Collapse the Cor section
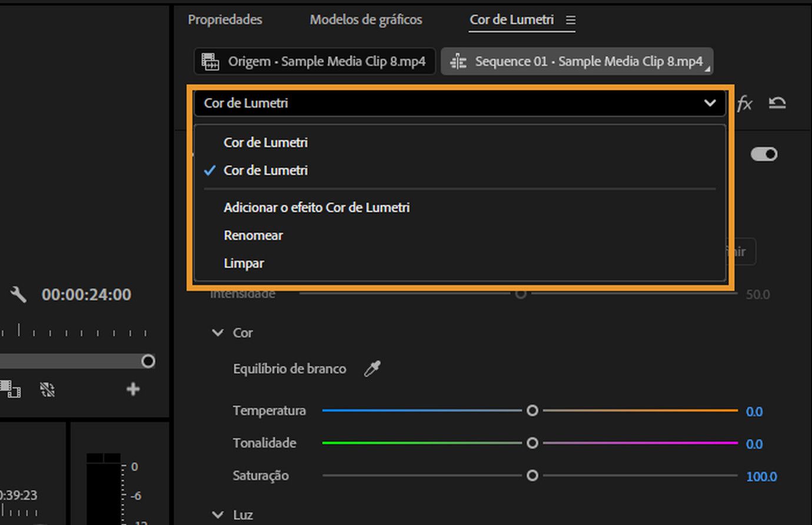 click(x=218, y=333)
